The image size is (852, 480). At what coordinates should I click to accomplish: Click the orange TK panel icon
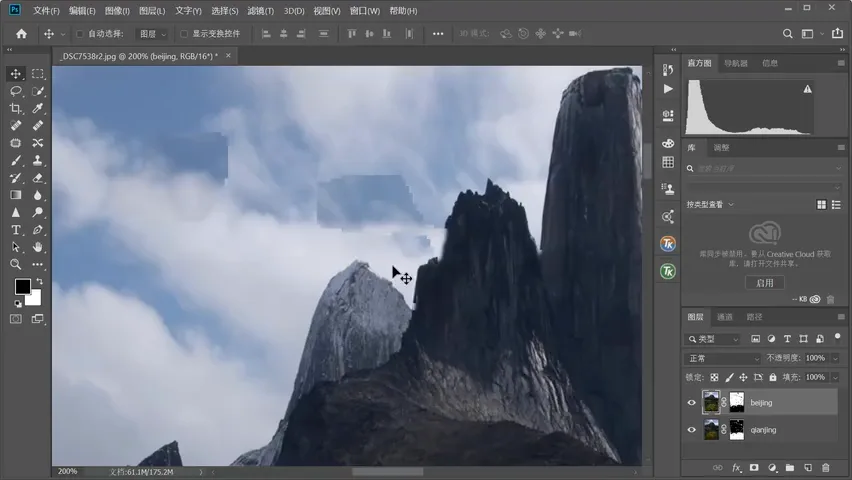click(x=668, y=244)
